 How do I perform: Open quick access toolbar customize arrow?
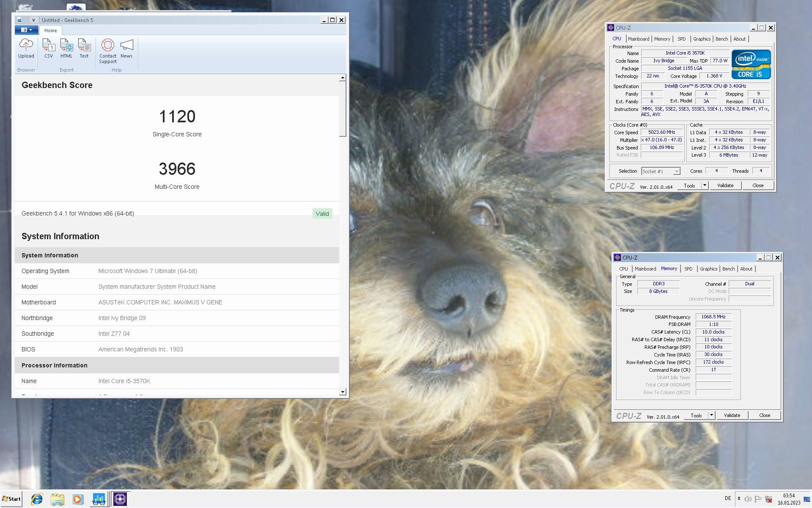pos(33,20)
